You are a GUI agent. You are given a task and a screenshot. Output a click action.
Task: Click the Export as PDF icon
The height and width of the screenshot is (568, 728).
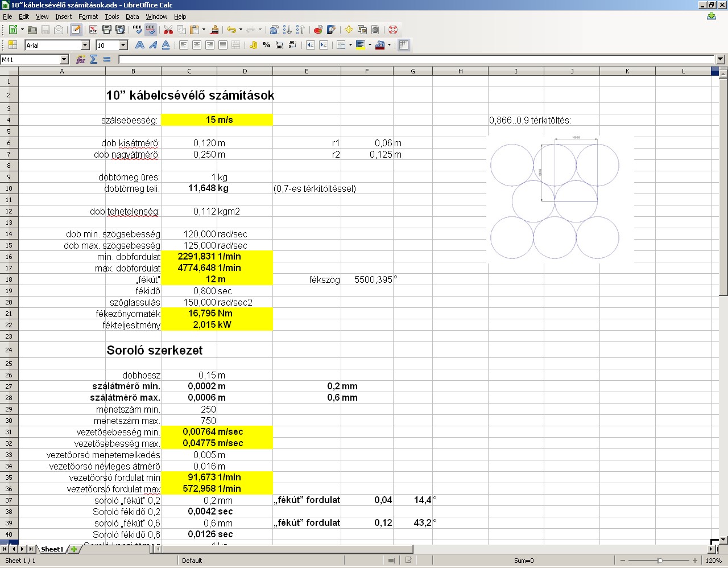pyautogui.click(x=93, y=30)
